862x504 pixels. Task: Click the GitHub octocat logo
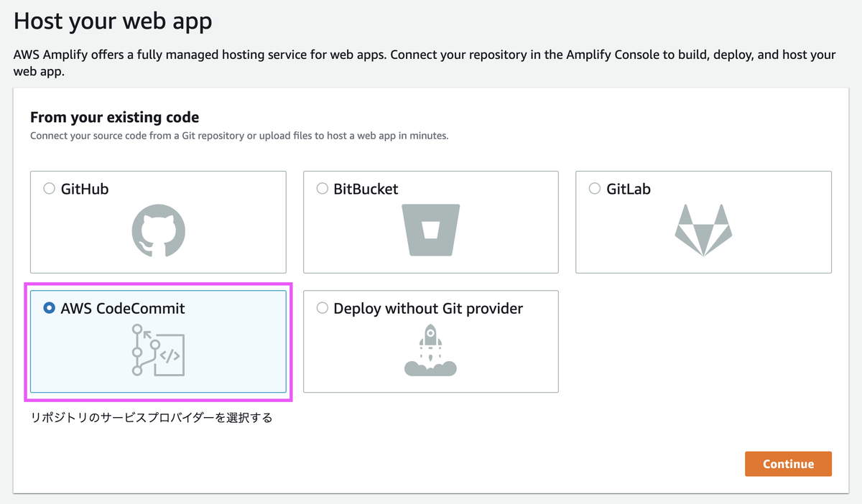[x=159, y=230]
